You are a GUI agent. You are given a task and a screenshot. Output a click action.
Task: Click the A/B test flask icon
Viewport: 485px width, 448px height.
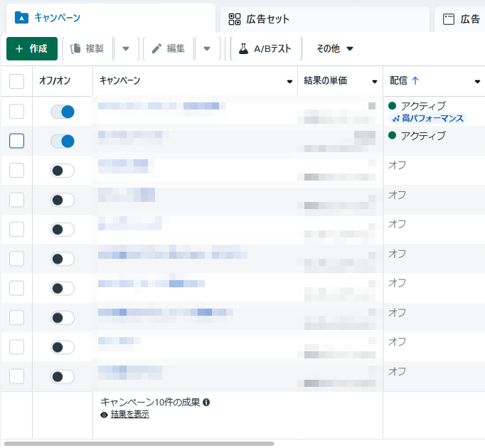[x=243, y=49]
